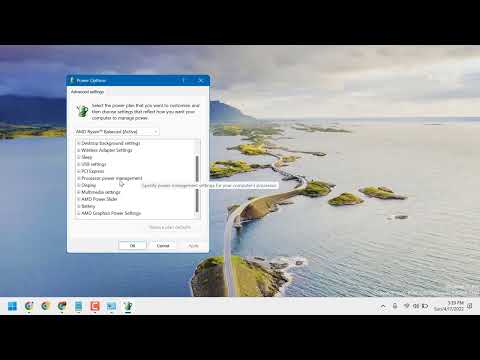Select the AMD Power Slider row

(99, 199)
